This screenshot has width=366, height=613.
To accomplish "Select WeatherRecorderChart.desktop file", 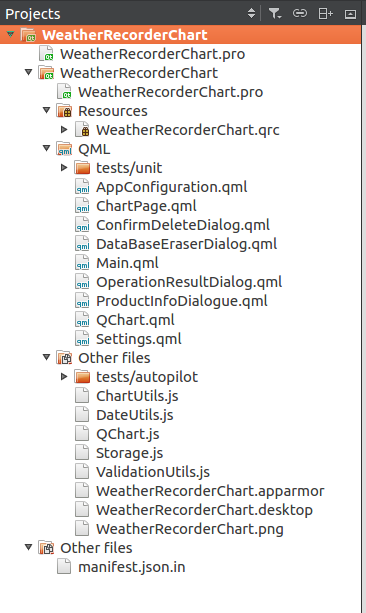I will [205, 510].
